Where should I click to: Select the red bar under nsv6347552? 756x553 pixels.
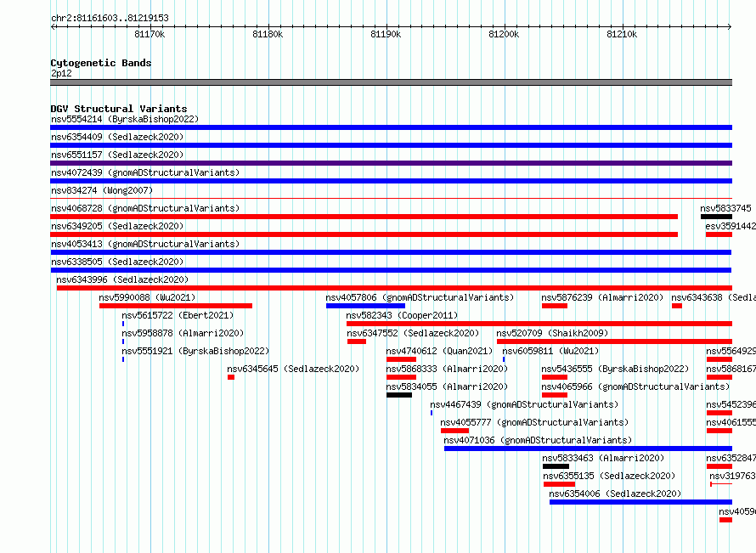(357, 341)
